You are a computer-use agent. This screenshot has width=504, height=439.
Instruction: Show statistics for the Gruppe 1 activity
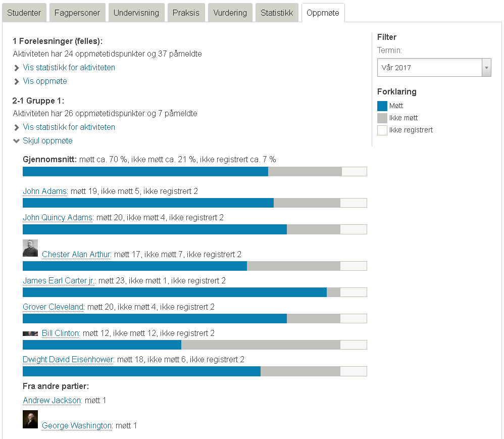69,127
